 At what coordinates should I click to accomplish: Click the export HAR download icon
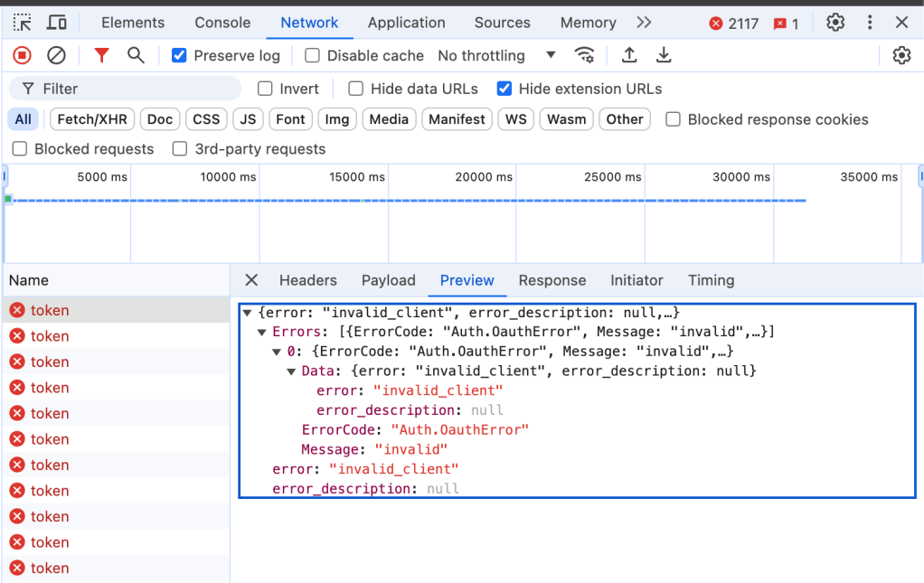pyautogui.click(x=664, y=56)
